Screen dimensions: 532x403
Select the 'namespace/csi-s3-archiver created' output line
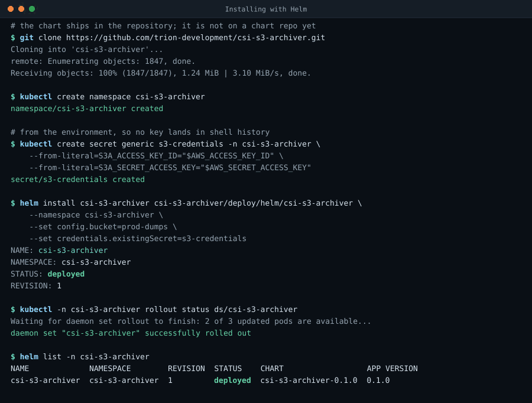tap(87, 109)
